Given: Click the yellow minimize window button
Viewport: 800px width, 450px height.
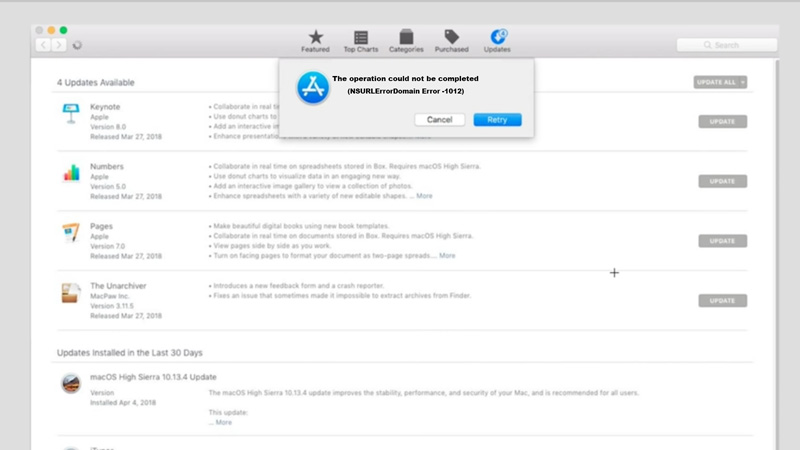Looking at the screenshot, I should point(51,30).
